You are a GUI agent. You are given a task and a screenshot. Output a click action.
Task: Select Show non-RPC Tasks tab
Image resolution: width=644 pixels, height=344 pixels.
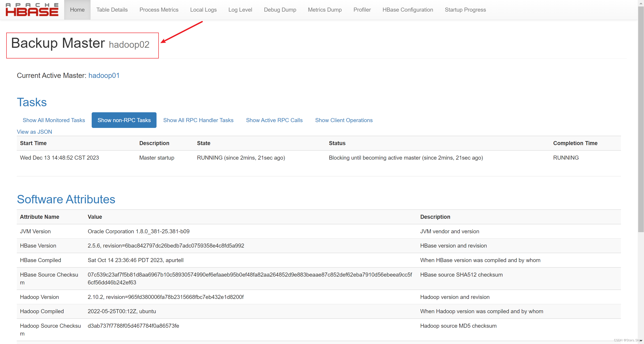click(124, 120)
